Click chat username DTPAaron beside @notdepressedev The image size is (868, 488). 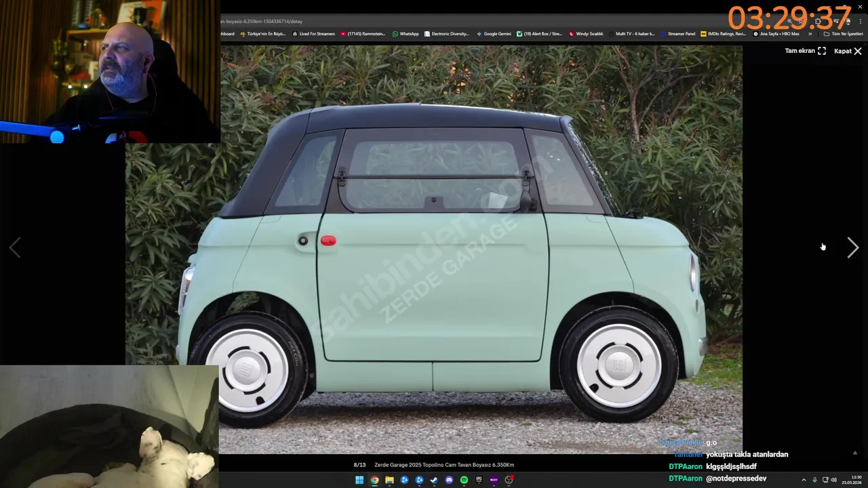click(x=686, y=479)
